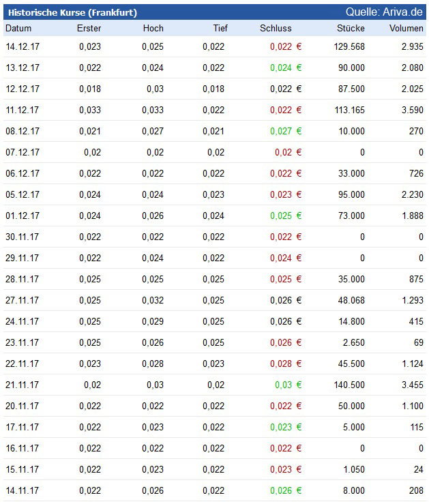
Task: Select the Hoch value 0,032
Action: pyautogui.click(x=152, y=300)
